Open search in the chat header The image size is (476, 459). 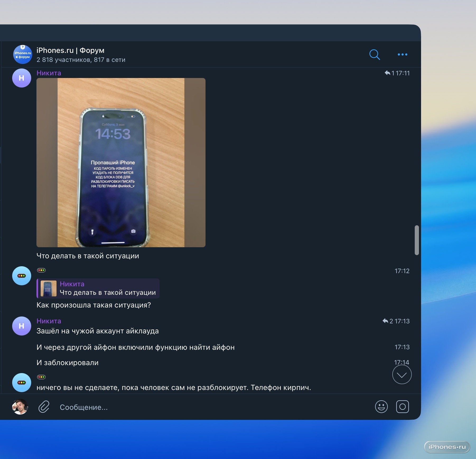[374, 55]
